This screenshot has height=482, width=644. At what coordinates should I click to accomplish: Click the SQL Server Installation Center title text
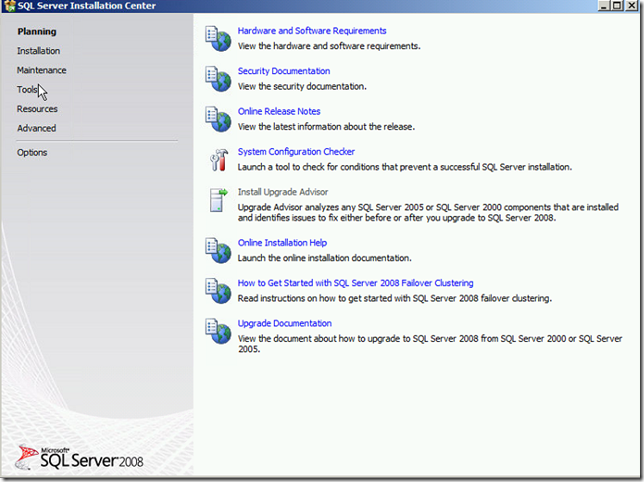click(x=87, y=6)
